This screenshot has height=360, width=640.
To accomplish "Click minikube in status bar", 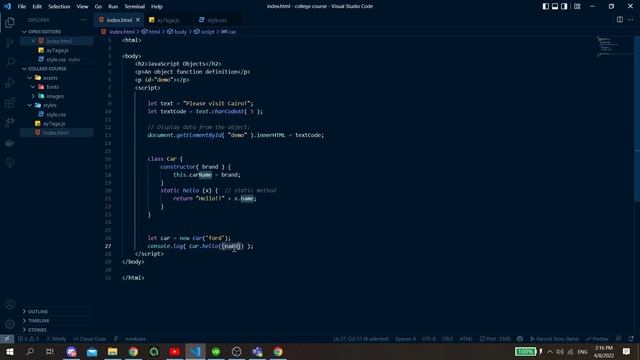I will point(135,339).
